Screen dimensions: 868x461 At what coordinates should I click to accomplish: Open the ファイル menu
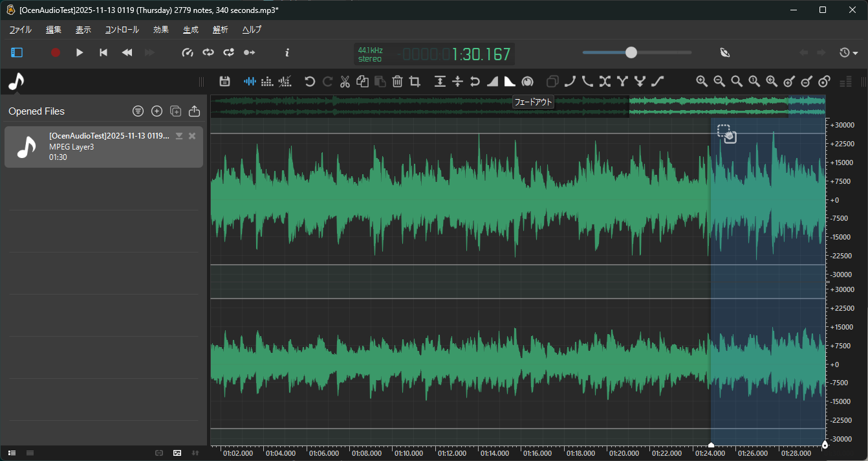click(20, 30)
